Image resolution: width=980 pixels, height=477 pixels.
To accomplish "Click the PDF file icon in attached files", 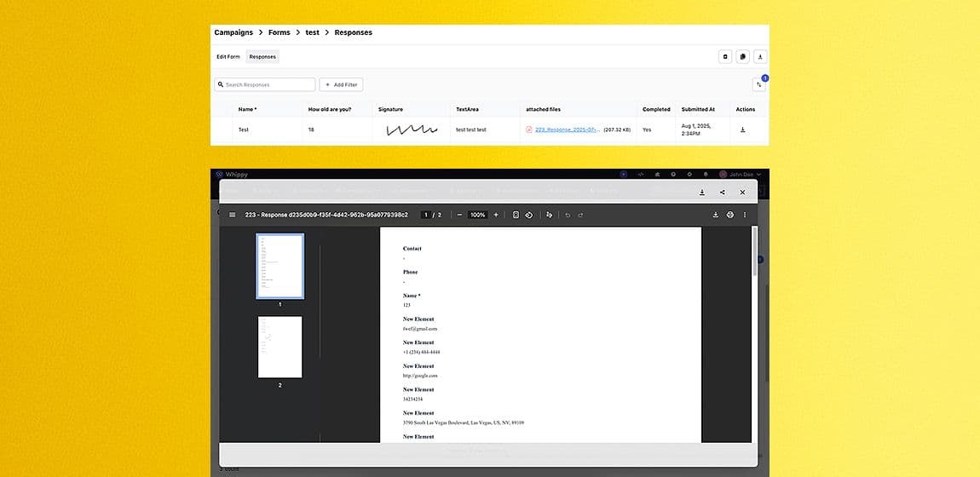I will coord(528,129).
